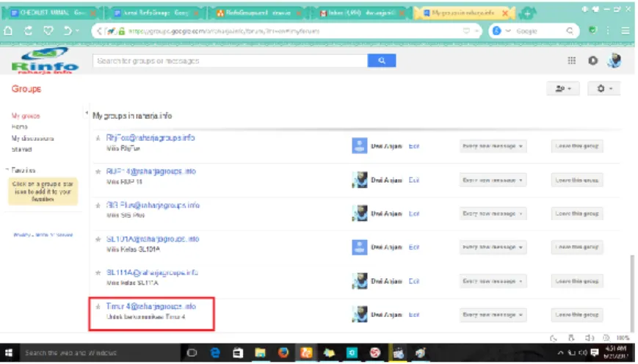The image size is (638, 364).
Task: Open Windows Start menu
Action: [9, 352]
